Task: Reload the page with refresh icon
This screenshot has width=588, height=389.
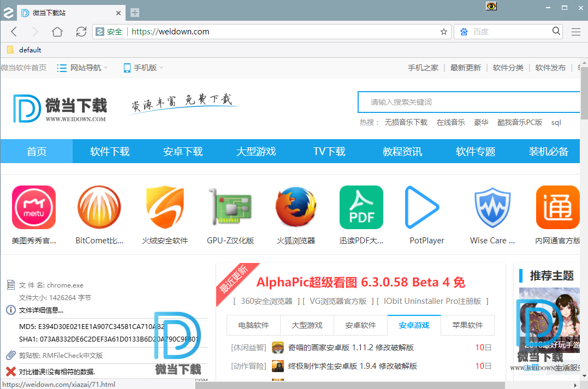Action: [x=81, y=32]
